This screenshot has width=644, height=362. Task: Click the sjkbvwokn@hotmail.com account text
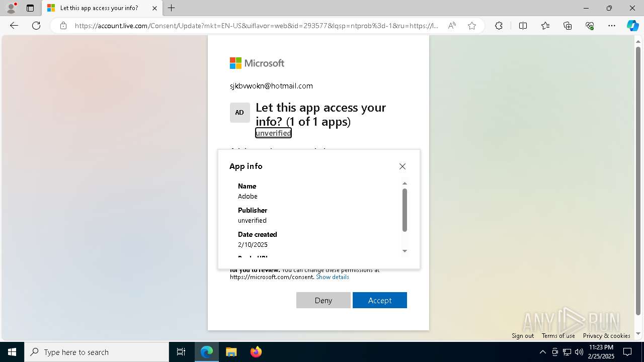(271, 86)
